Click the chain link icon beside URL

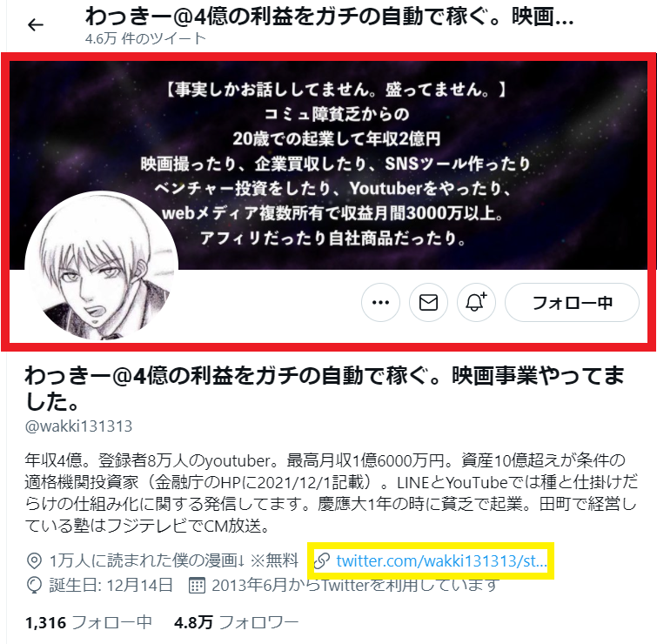pyautogui.click(x=322, y=561)
